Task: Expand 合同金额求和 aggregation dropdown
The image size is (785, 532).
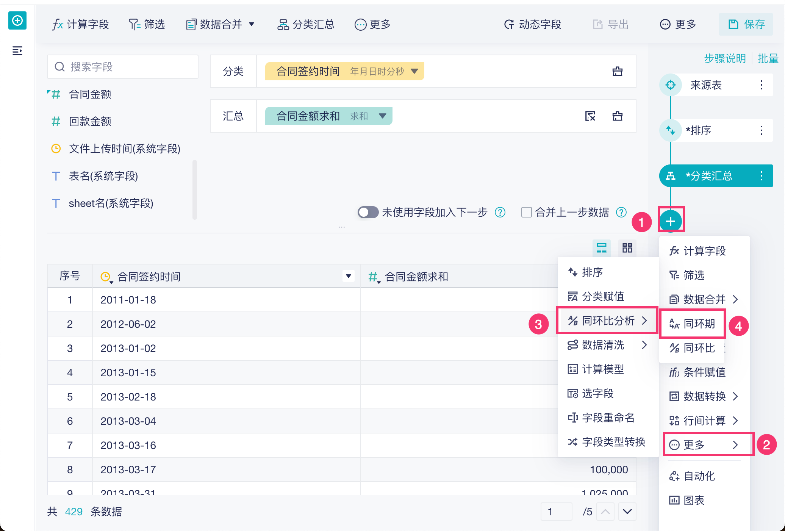Action: click(383, 116)
